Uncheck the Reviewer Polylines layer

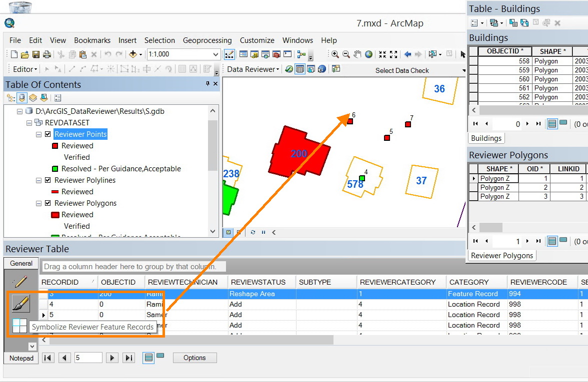coord(47,180)
